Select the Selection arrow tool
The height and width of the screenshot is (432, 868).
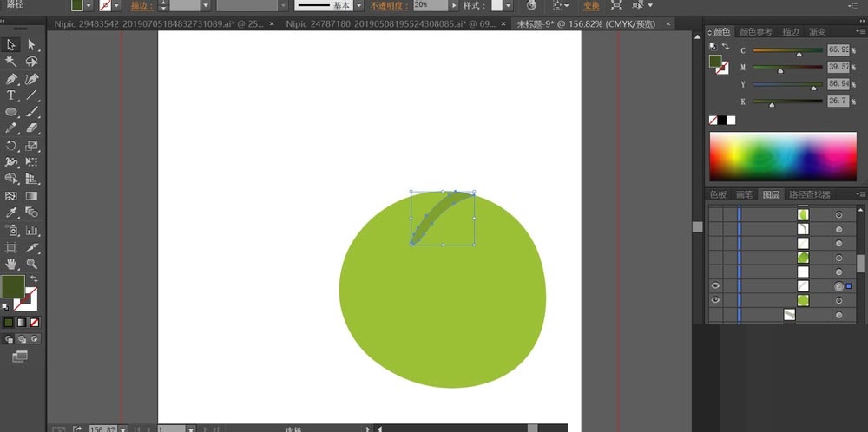(x=11, y=44)
